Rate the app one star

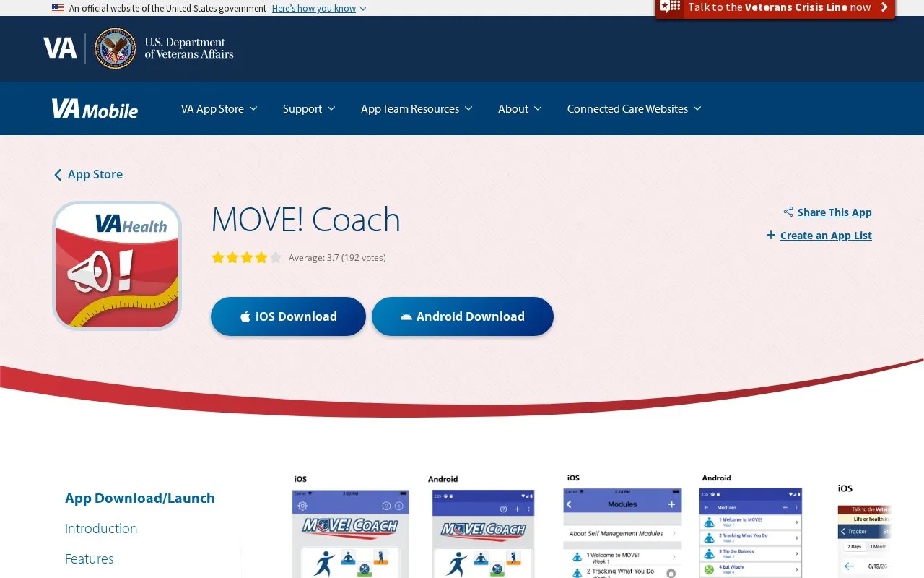click(217, 257)
